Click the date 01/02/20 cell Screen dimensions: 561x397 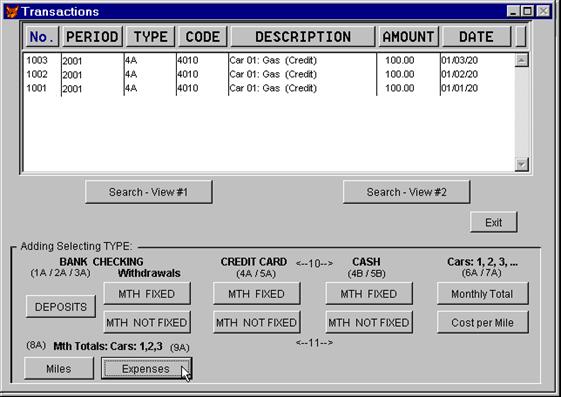459,74
